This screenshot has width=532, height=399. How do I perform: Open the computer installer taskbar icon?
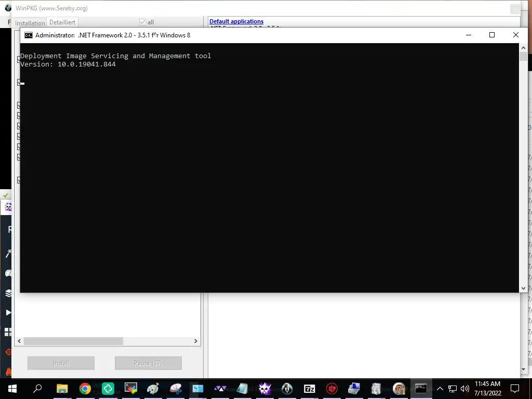click(x=354, y=389)
